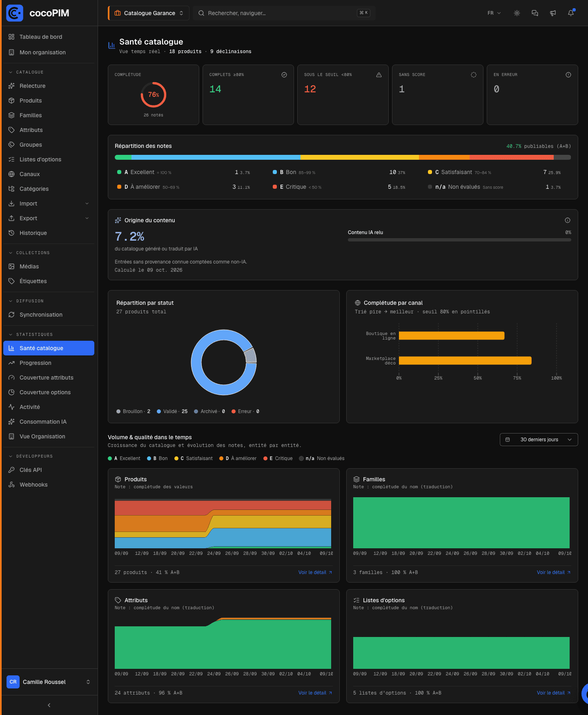
Task: Collapse the sidebar with the bottom chevron
Action: click(49, 705)
